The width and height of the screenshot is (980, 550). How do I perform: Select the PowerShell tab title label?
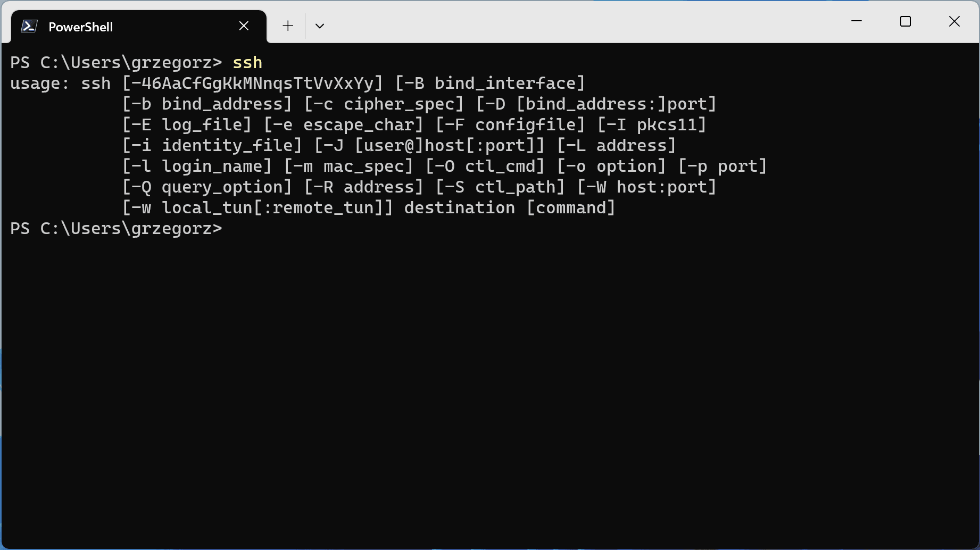click(80, 27)
